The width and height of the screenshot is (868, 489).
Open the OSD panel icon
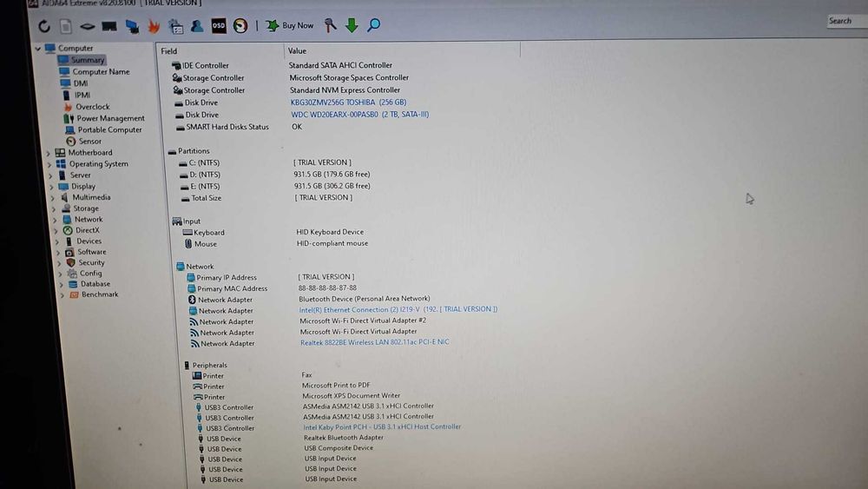click(219, 25)
